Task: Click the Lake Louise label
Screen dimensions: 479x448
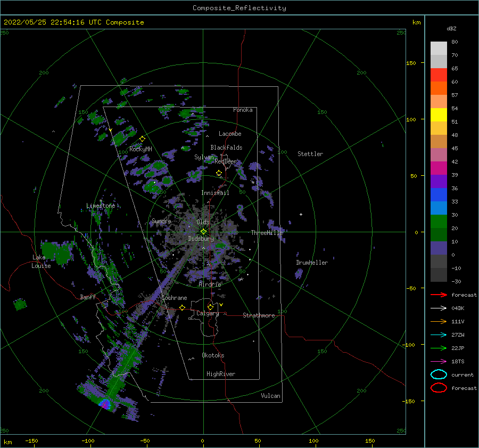Action: tap(41, 262)
